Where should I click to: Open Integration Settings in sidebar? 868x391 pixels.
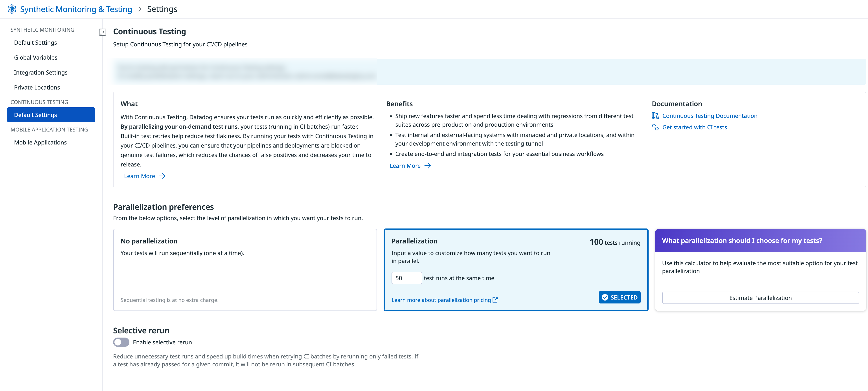click(41, 72)
